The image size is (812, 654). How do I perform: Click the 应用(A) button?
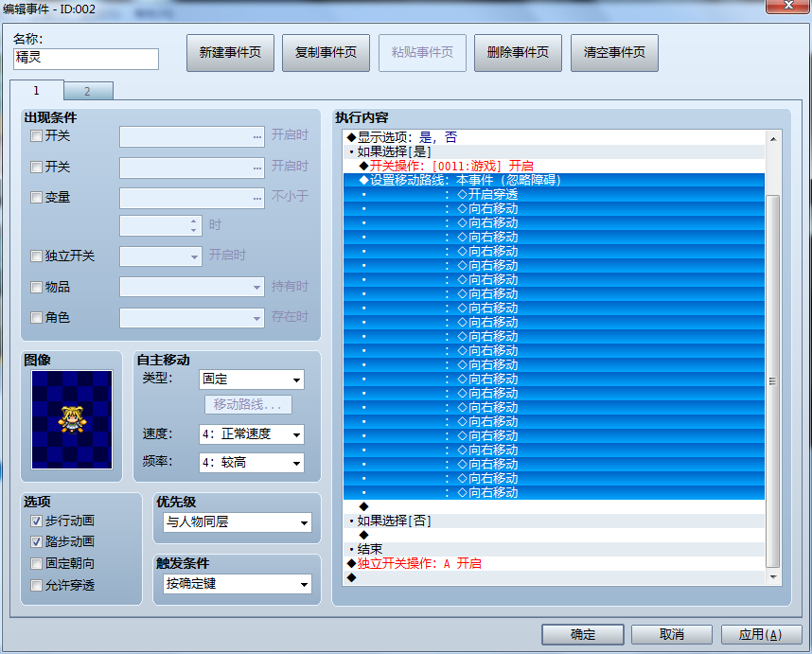(x=761, y=634)
